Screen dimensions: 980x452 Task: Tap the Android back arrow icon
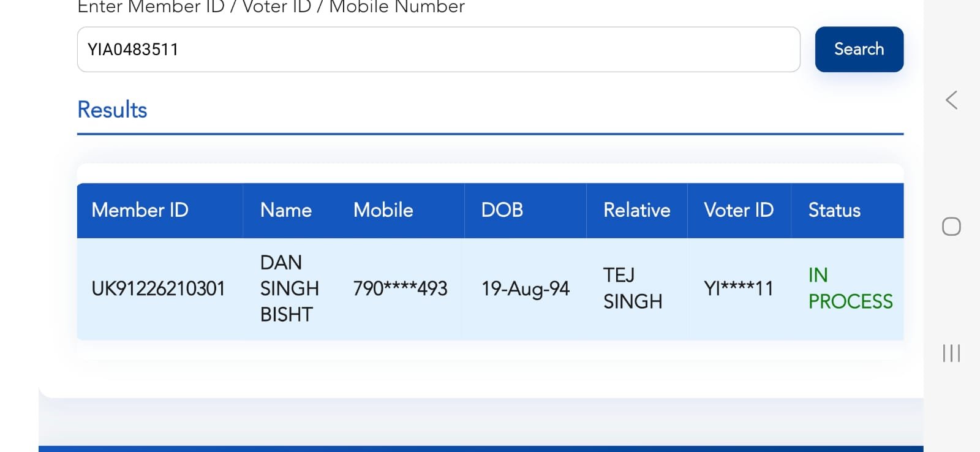tap(951, 100)
